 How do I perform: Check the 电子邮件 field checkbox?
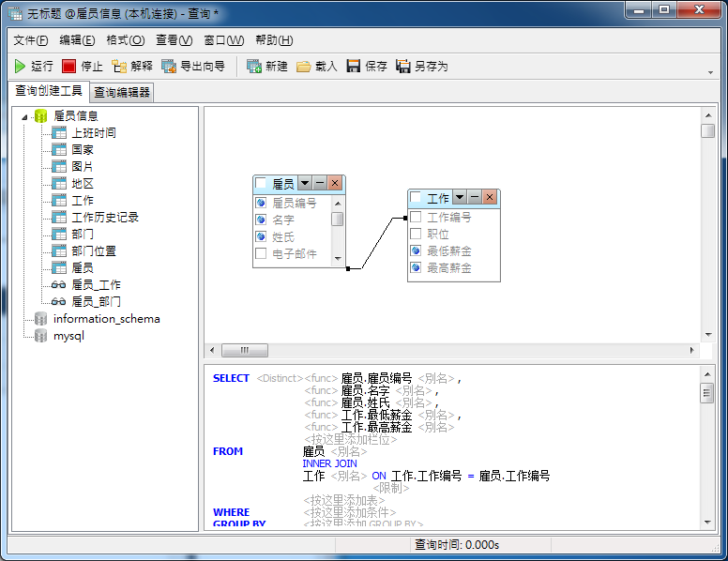[x=261, y=253]
